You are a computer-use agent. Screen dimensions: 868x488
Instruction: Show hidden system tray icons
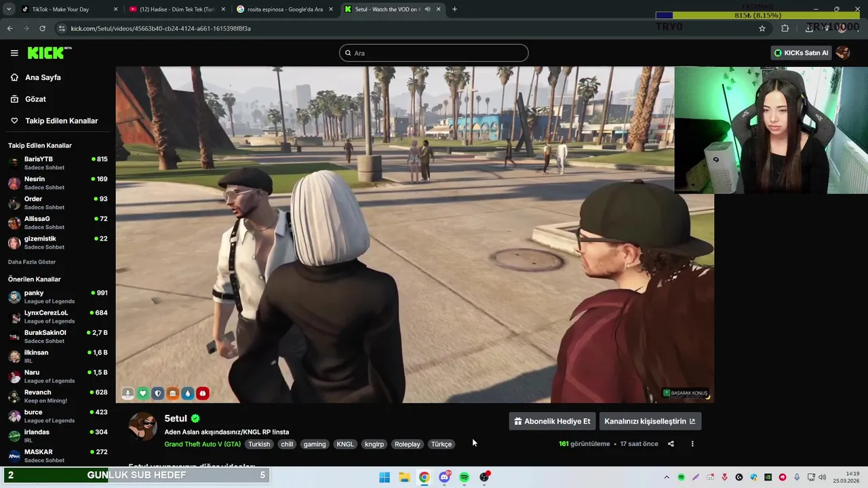[666, 477]
